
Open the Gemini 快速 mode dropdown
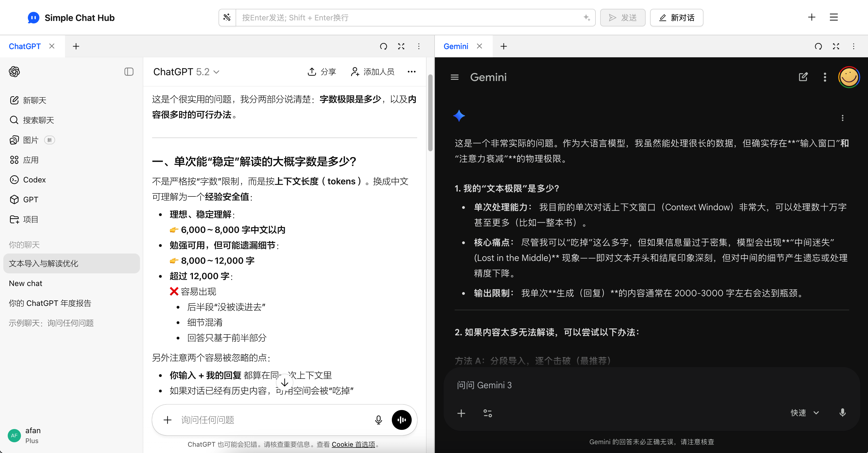(805, 413)
